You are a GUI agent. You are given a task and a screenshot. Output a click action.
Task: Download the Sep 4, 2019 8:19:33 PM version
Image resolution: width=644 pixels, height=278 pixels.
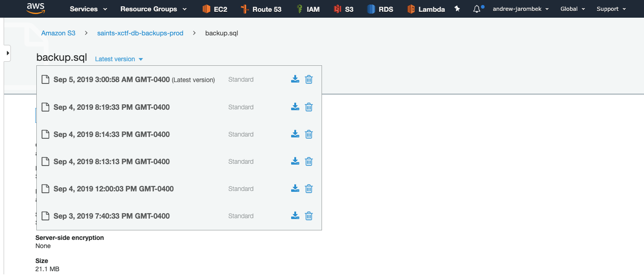[295, 107]
